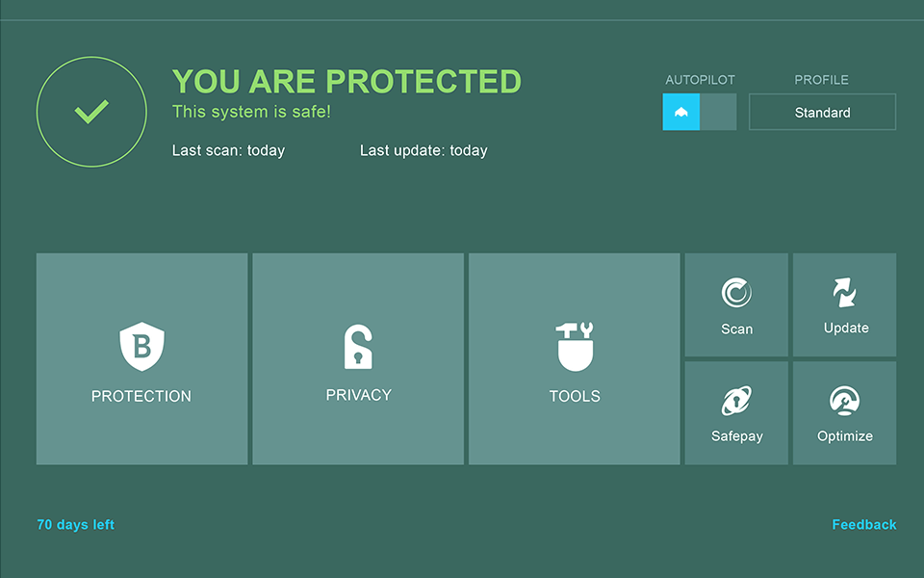Click the Optimize speedometer icon
924x578 pixels.
845,401
